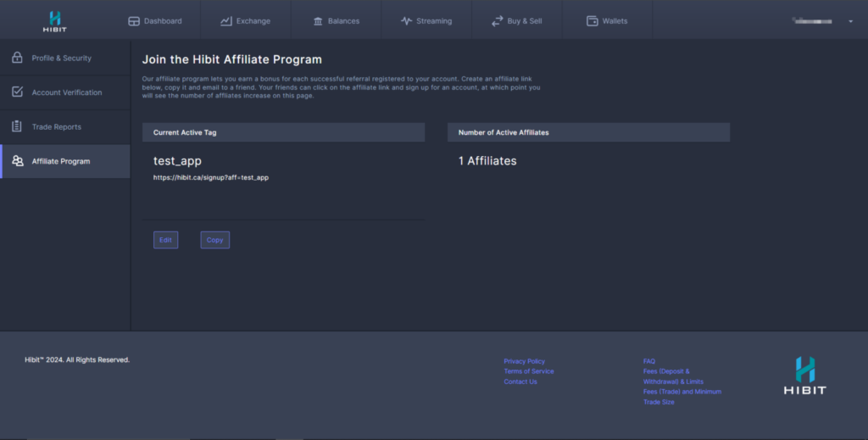The image size is (868, 440).
Task: Click the Hibit logo in the footer
Action: (805, 376)
